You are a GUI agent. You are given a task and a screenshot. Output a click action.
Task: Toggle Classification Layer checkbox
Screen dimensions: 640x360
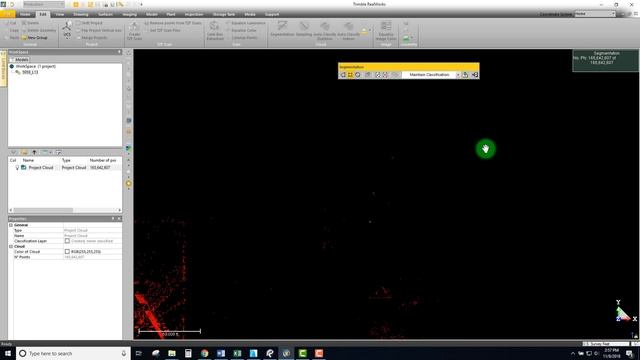(x=67, y=241)
